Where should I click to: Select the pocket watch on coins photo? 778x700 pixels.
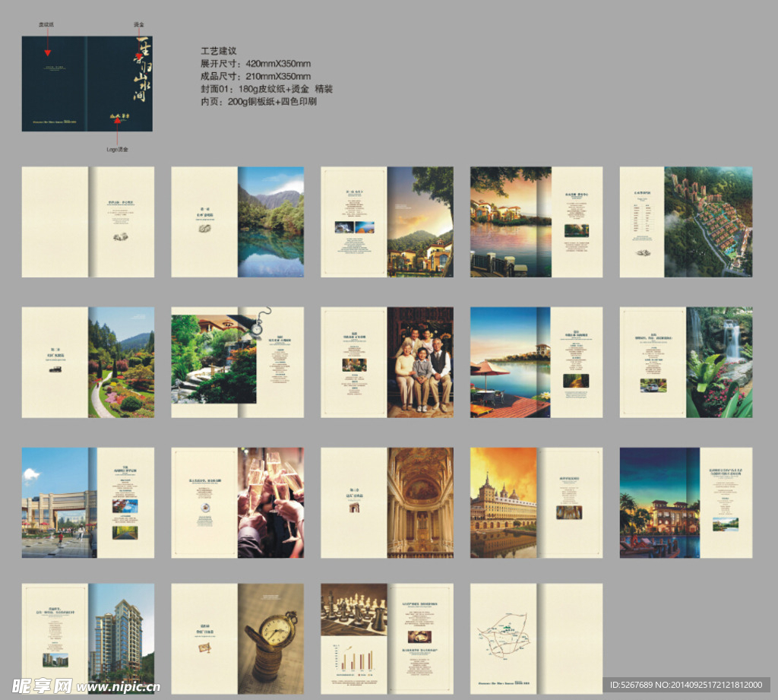point(270,638)
